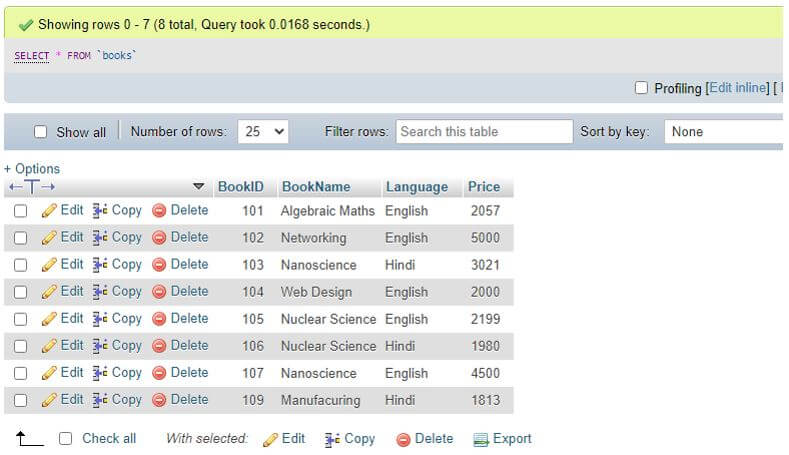The height and width of the screenshot is (455, 789).
Task: Click the Copy icon for Web Design row
Action: (100, 292)
